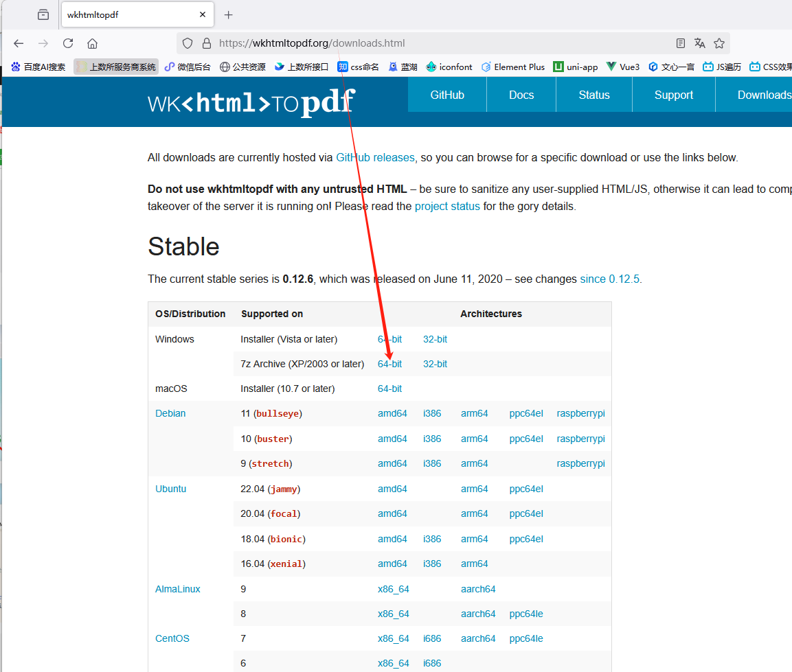Image resolution: width=792 pixels, height=672 pixels.
Task: Download Windows Installer 32-bit
Action: point(435,339)
